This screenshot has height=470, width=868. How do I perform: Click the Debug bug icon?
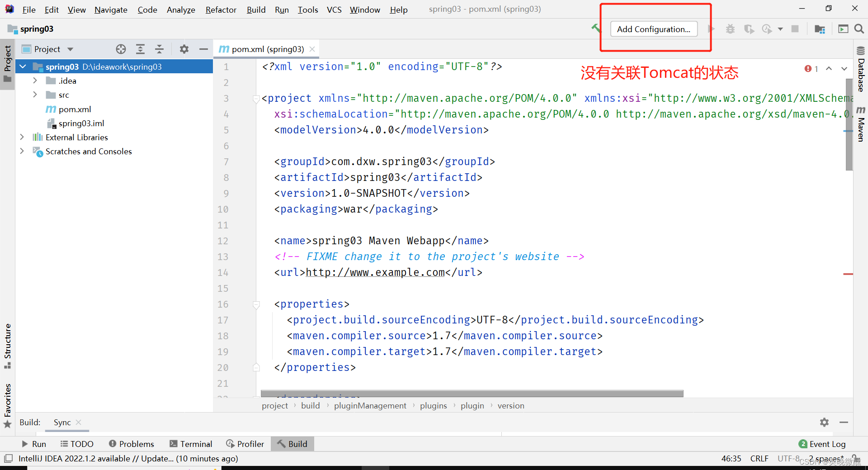pyautogui.click(x=730, y=29)
